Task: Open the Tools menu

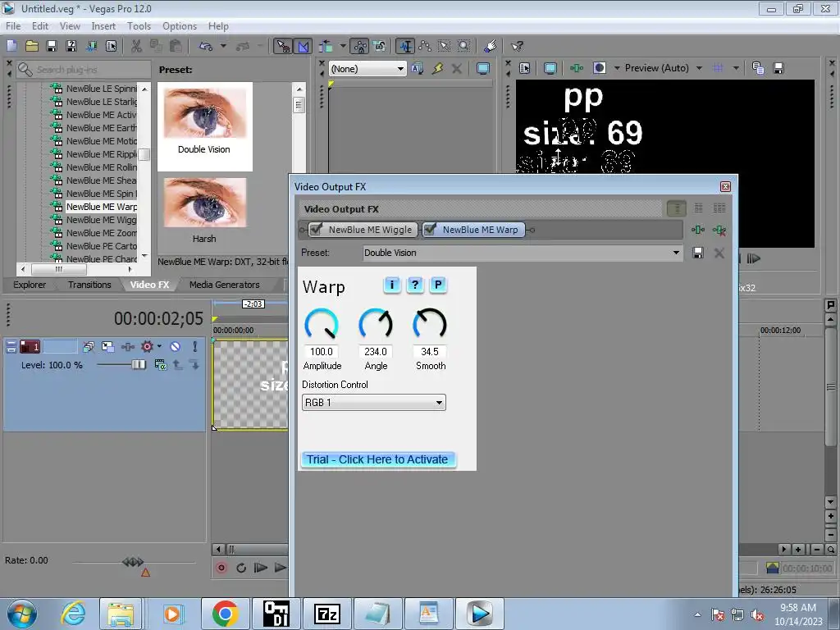Action: coord(139,26)
